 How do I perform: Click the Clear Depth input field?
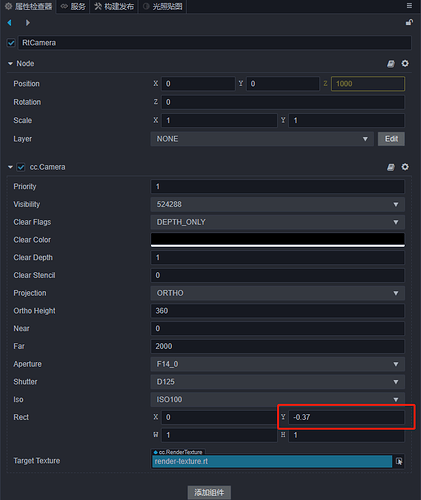278,258
